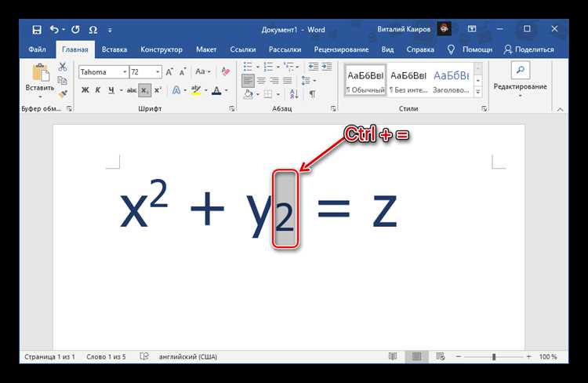Undo the last action in the quick access toolbar

[x=54, y=29]
